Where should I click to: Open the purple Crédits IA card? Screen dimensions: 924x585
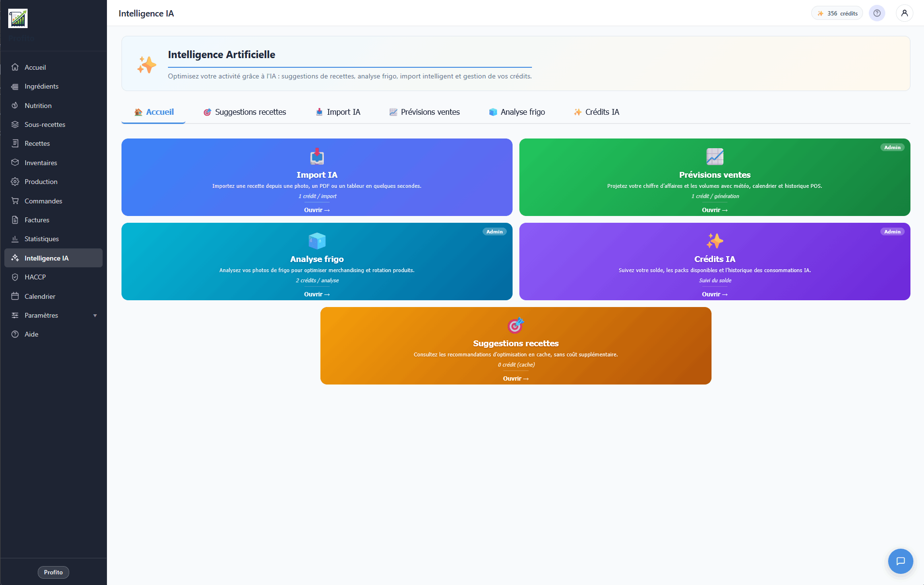point(714,262)
